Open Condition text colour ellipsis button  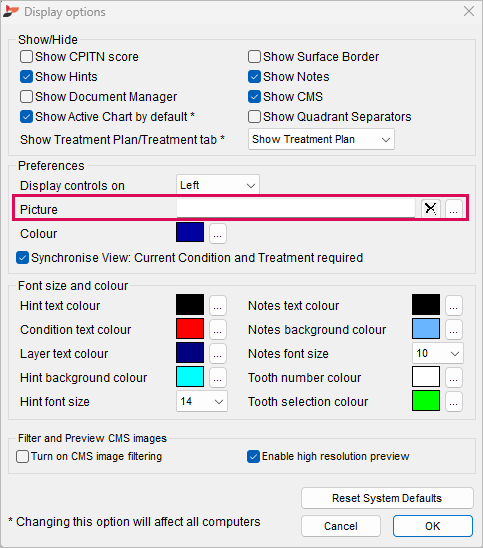(218, 329)
